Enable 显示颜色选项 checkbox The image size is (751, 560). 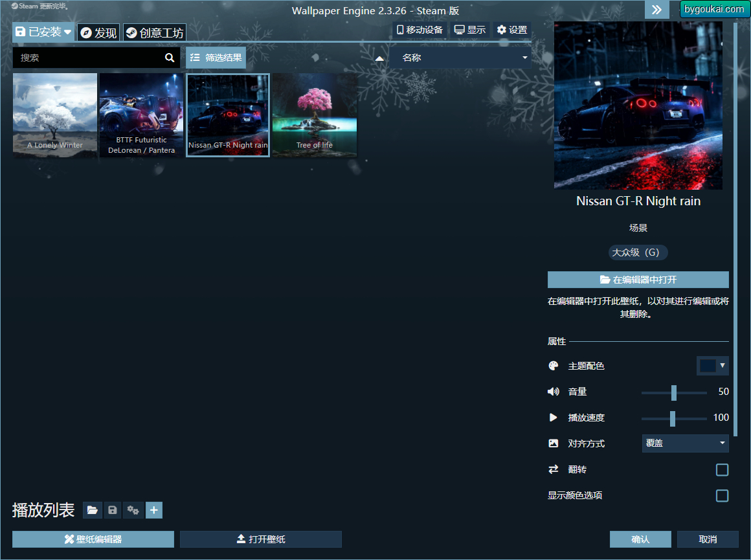click(x=722, y=495)
